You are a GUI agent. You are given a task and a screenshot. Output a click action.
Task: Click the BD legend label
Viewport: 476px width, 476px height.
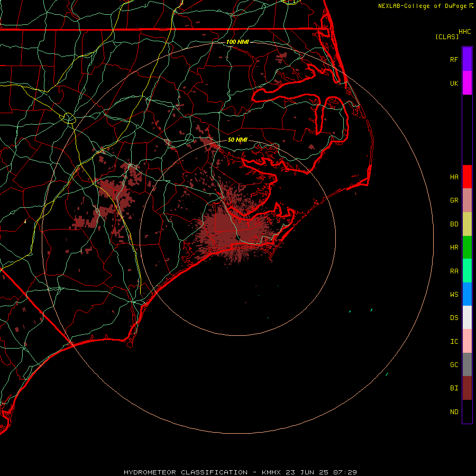click(454, 224)
